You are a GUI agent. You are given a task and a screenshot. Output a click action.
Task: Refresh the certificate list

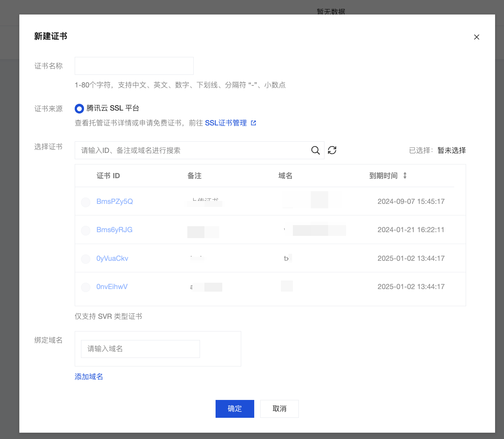pyautogui.click(x=332, y=150)
